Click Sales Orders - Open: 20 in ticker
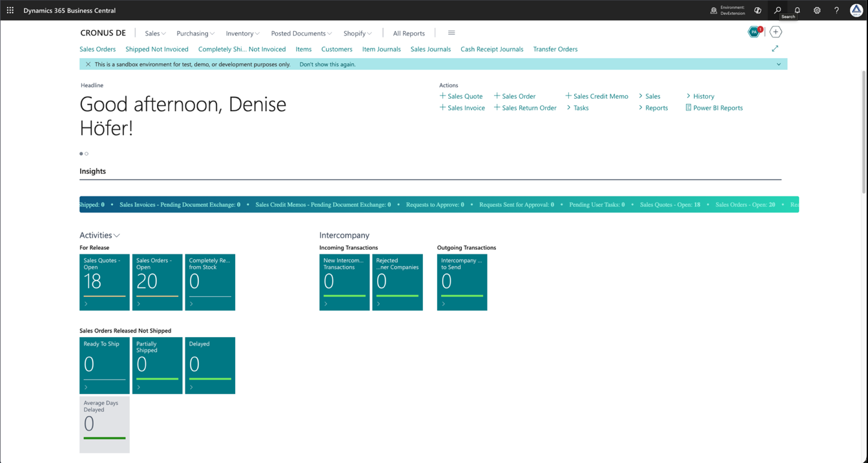 (x=745, y=205)
